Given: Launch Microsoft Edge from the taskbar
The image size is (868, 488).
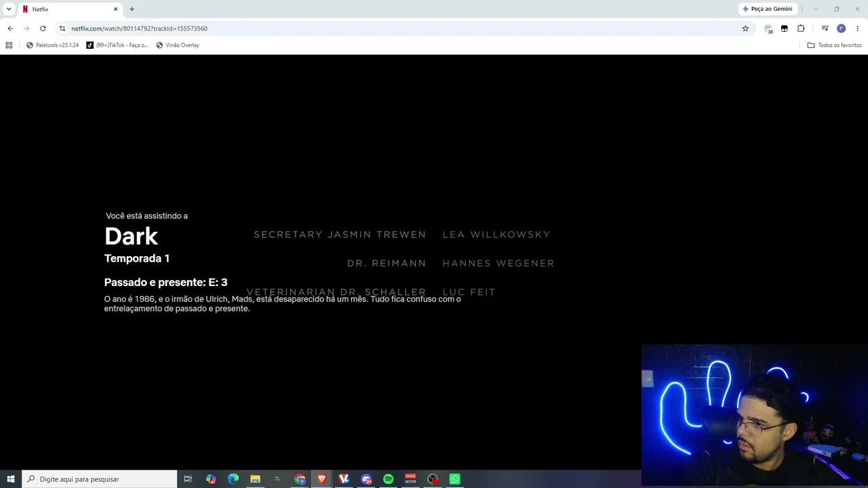Looking at the screenshot, I should (x=233, y=479).
